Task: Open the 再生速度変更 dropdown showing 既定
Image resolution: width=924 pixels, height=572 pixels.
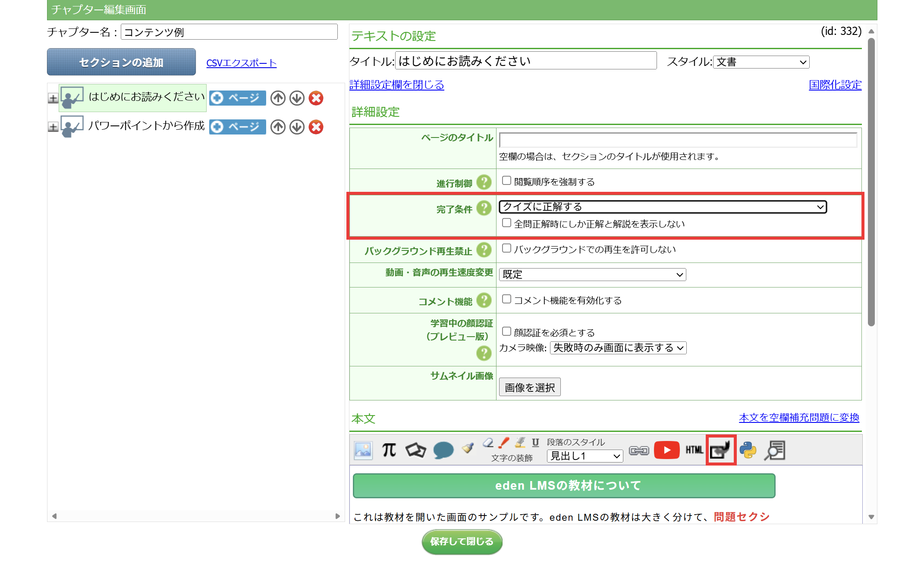Action: point(592,275)
